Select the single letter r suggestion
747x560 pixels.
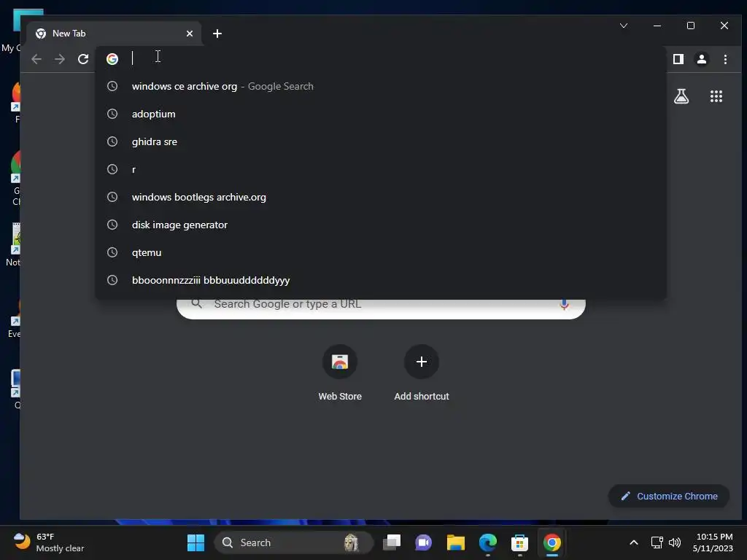381,169
